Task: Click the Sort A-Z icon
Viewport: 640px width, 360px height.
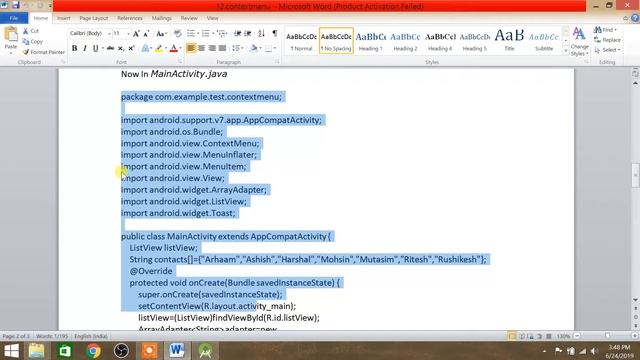Action: tap(261, 33)
